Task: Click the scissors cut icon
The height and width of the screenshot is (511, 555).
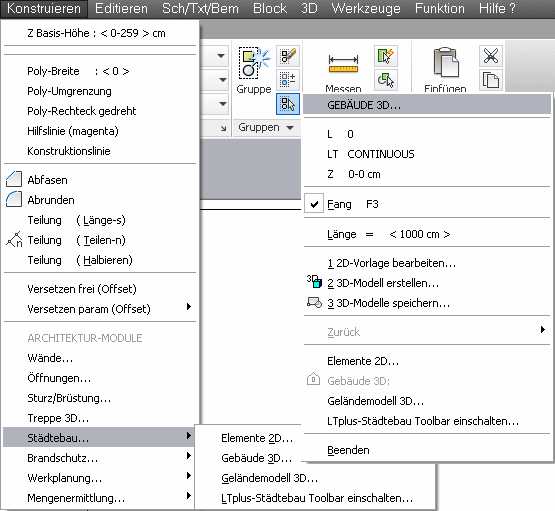Action: point(491,56)
